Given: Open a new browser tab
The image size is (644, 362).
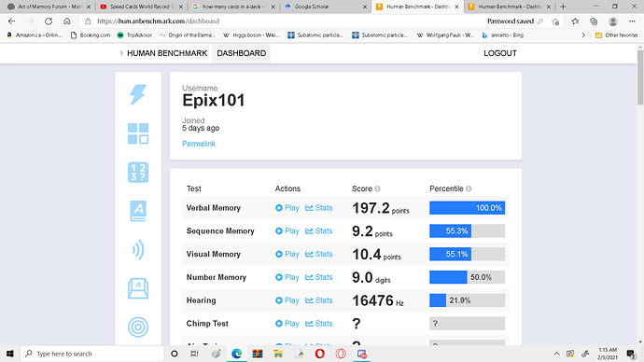Looking at the screenshot, I should 563,7.
